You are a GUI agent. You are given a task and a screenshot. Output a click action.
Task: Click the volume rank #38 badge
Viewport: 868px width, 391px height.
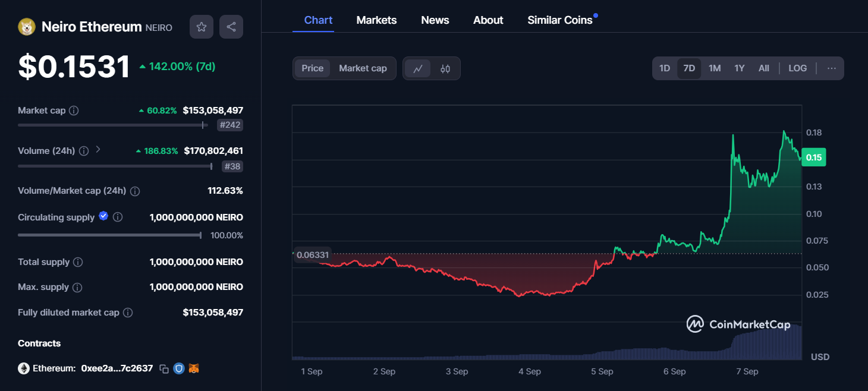232,166
